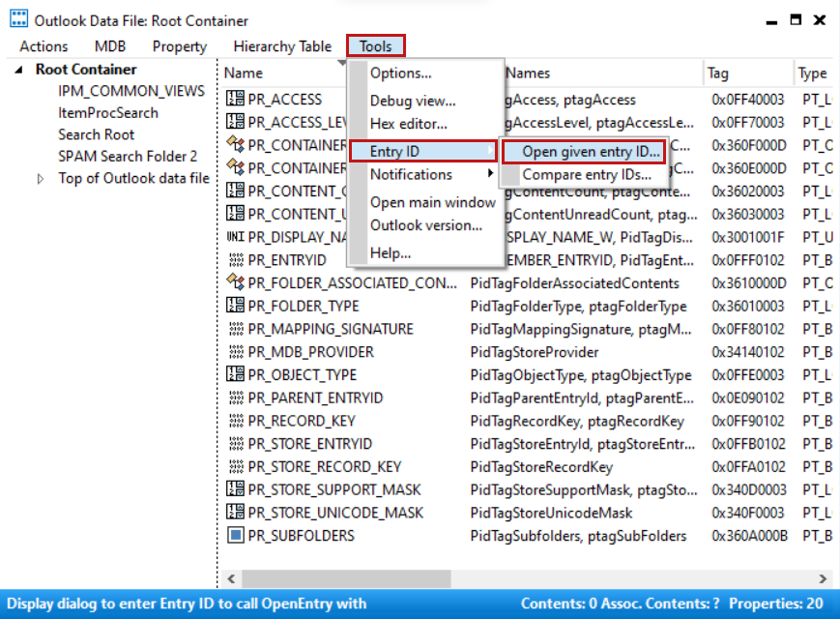Viewport: 840px width, 619px height.
Task: Collapse the Root Container tree node
Action: (18, 70)
